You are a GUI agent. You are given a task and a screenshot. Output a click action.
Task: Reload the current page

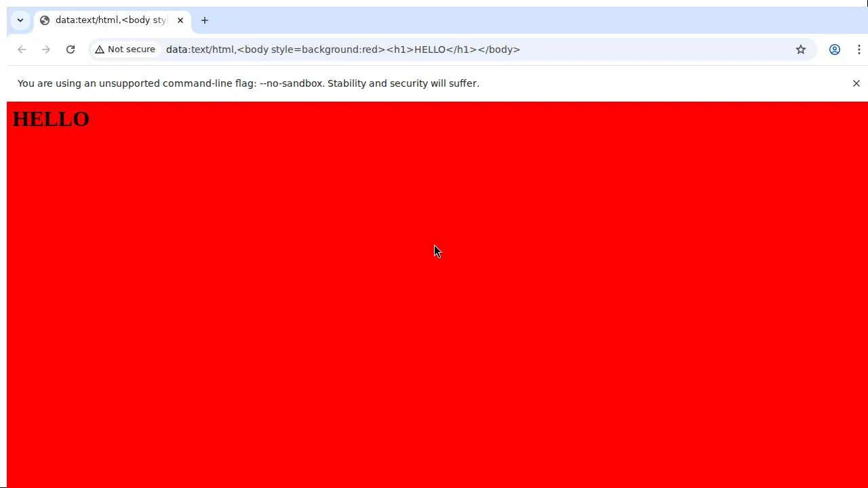(x=71, y=49)
